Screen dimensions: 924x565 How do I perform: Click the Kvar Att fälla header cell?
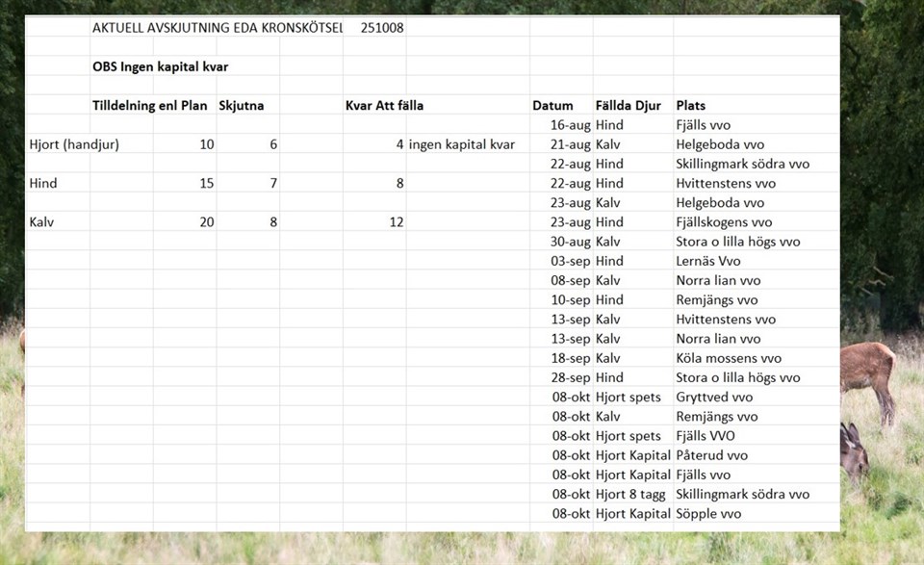pyautogui.click(x=384, y=105)
